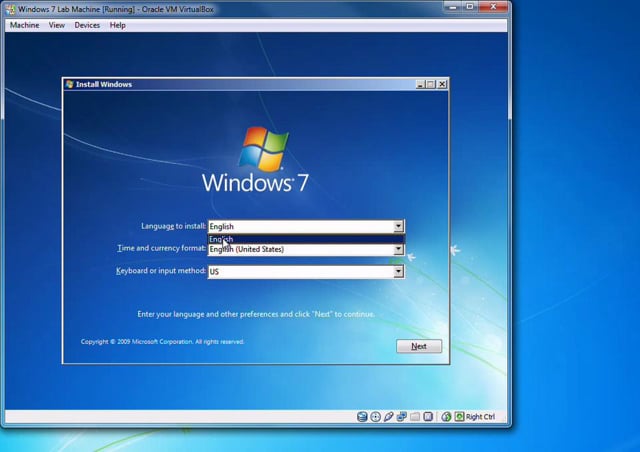
Task: Close the Install Windows dialog
Action: [x=442, y=84]
